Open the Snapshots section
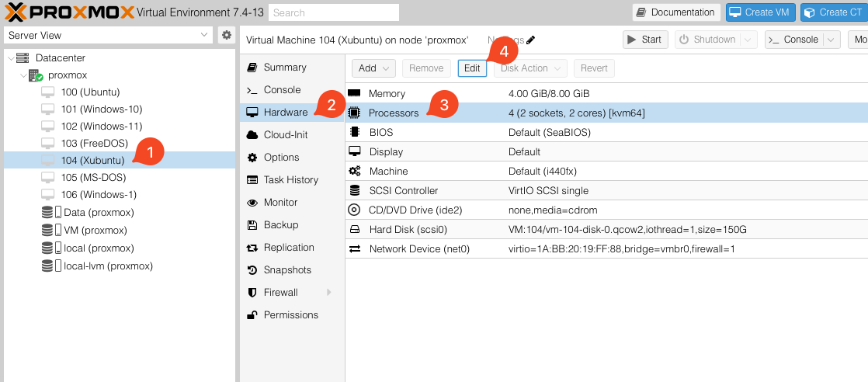Image resolution: width=868 pixels, height=382 pixels. (x=287, y=270)
